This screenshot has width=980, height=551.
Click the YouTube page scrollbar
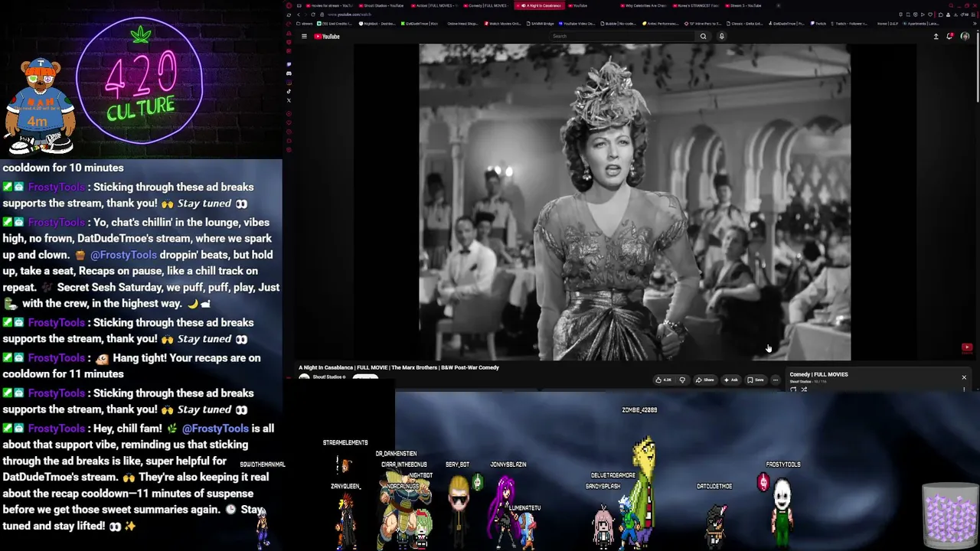coord(977,69)
